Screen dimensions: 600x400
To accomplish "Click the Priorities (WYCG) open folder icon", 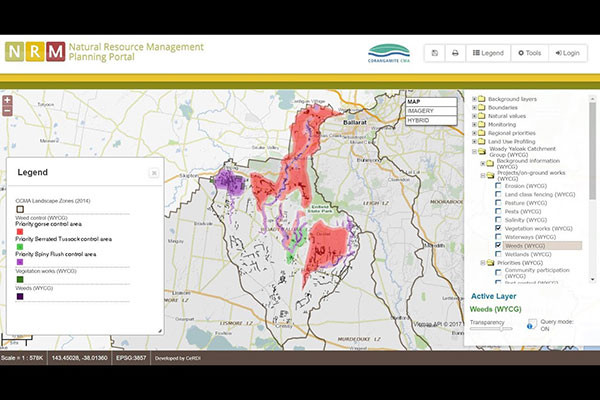I will (491, 263).
